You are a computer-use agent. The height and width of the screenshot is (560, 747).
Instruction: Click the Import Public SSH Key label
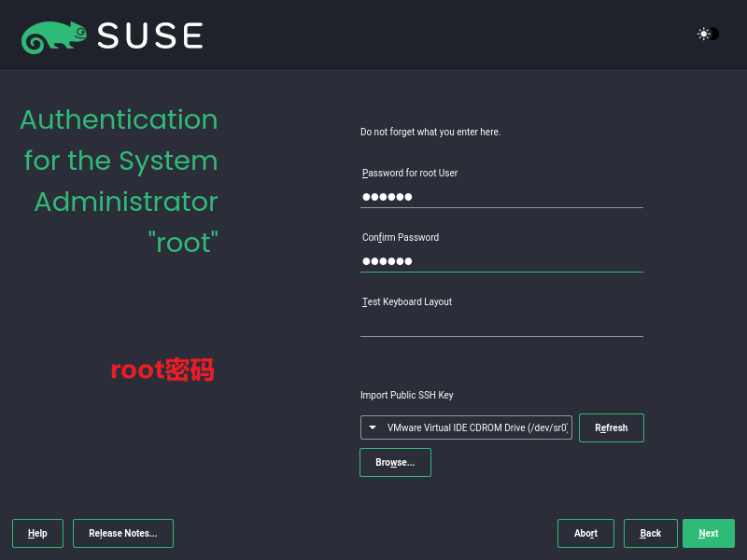click(407, 395)
